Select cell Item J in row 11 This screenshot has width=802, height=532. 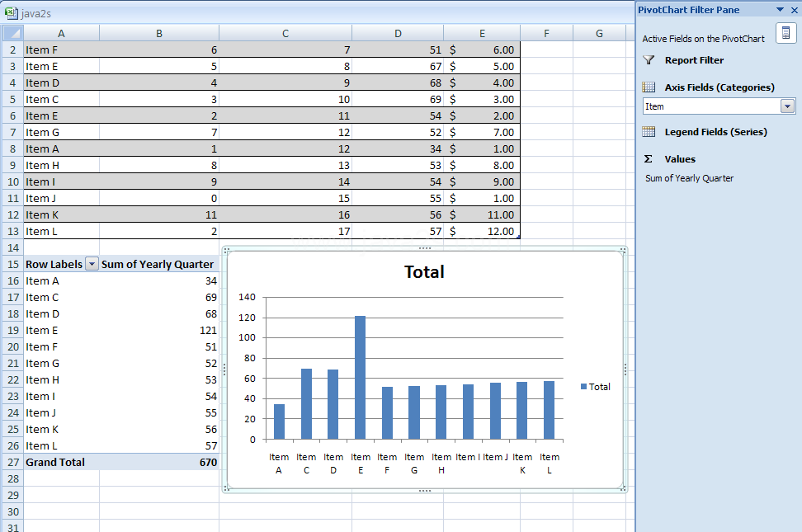61,198
